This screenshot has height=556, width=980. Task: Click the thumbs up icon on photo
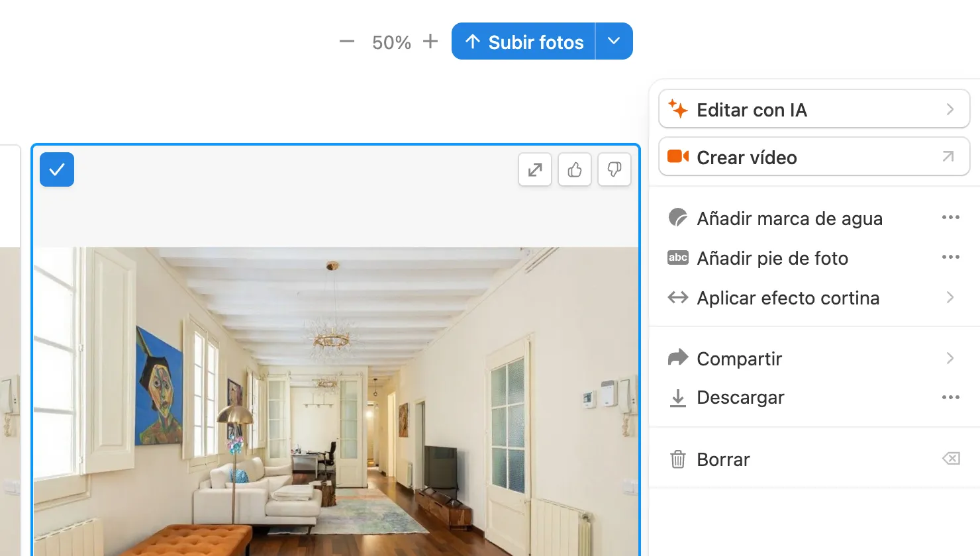tap(575, 170)
